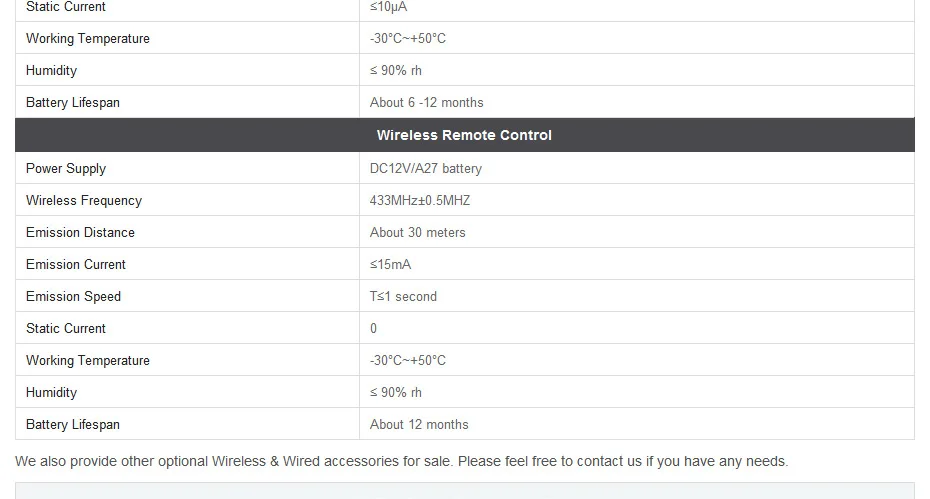The width and height of the screenshot is (930, 499).
Task: Click the Static Current value 0
Action: [373, 329]
